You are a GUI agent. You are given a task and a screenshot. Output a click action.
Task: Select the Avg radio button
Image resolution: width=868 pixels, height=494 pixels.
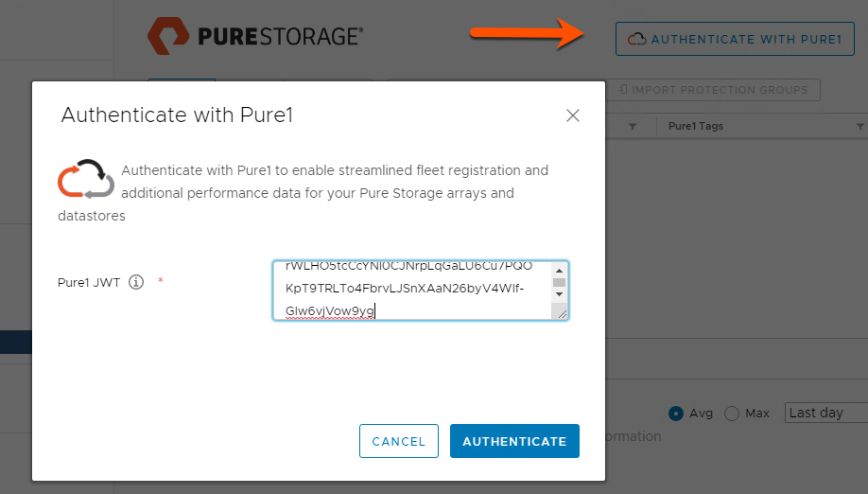point(676,414)
